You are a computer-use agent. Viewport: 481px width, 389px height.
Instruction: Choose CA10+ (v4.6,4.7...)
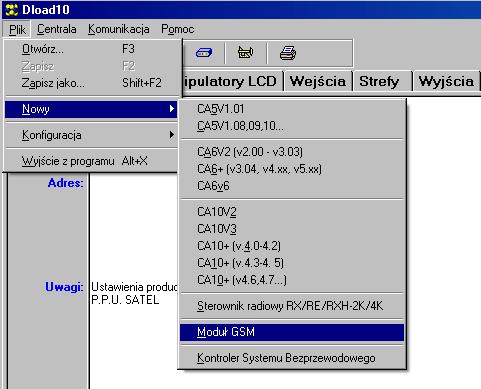pyautogui.click(x=292, y=280)
